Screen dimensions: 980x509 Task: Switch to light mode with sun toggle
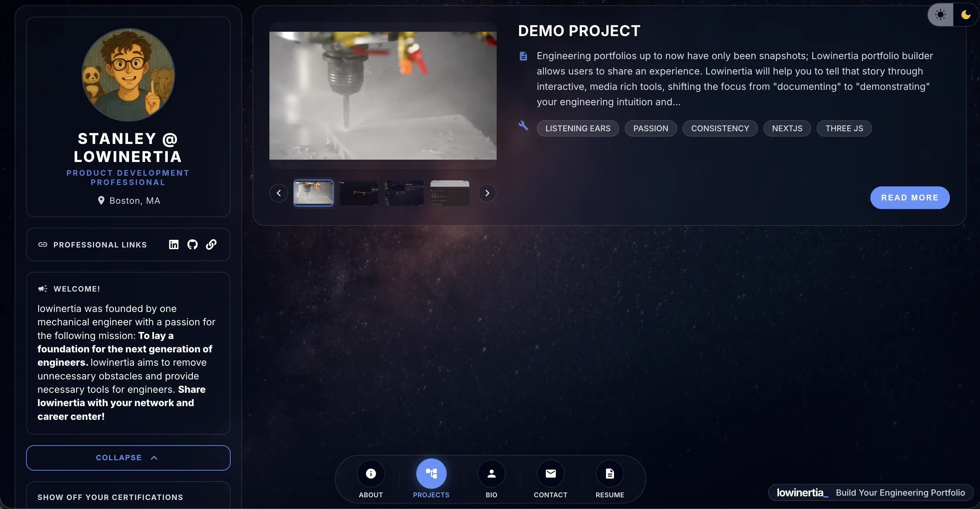[x=940, y=14]
